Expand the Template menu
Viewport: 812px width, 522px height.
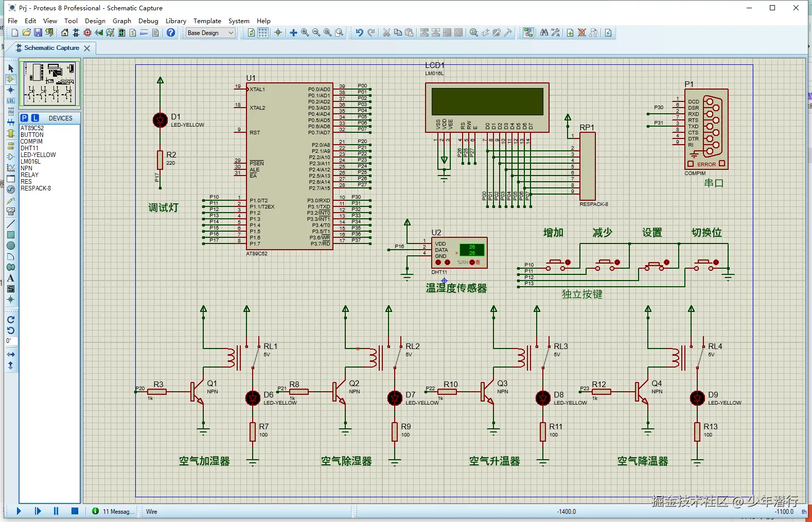tap(207, 21)
